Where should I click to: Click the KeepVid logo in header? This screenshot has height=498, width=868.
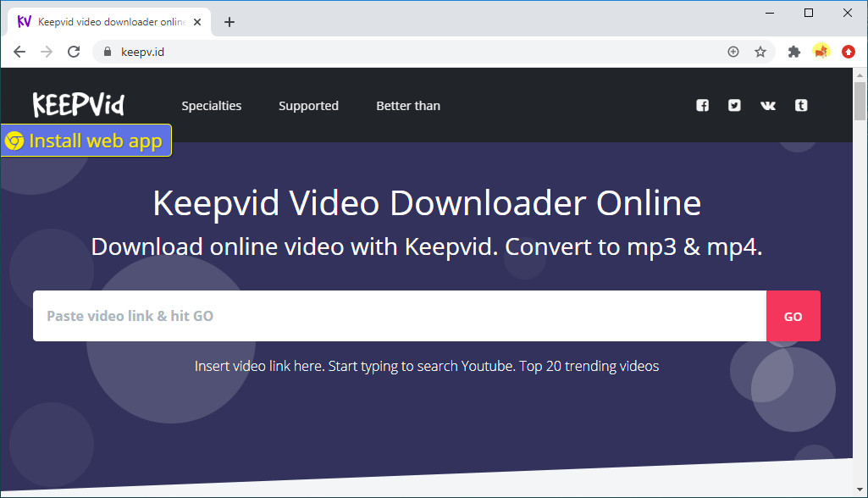pos(79,104)
